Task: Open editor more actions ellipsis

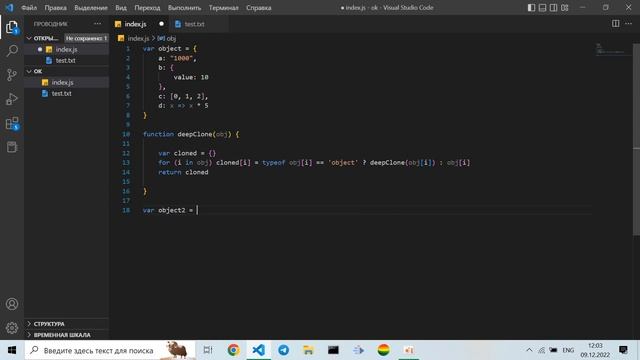Action: 629,24
